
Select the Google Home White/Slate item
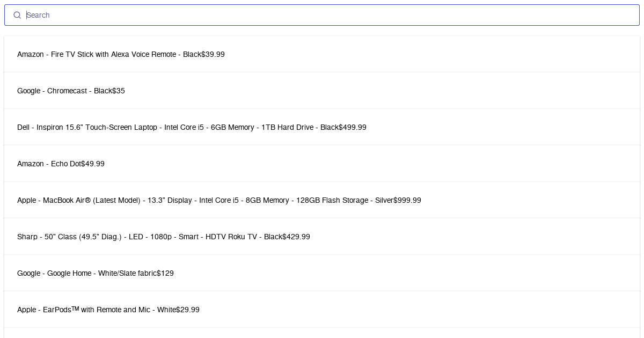point(87,273)
